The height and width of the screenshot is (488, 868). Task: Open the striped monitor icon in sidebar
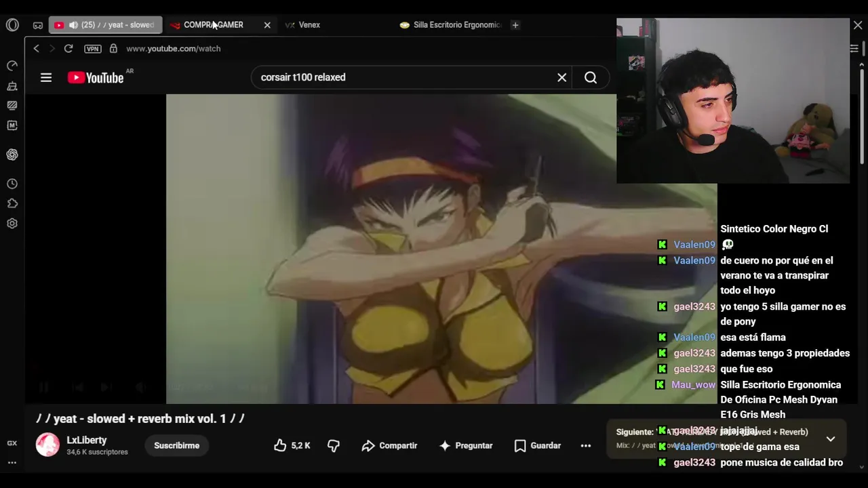coord(12,105)
